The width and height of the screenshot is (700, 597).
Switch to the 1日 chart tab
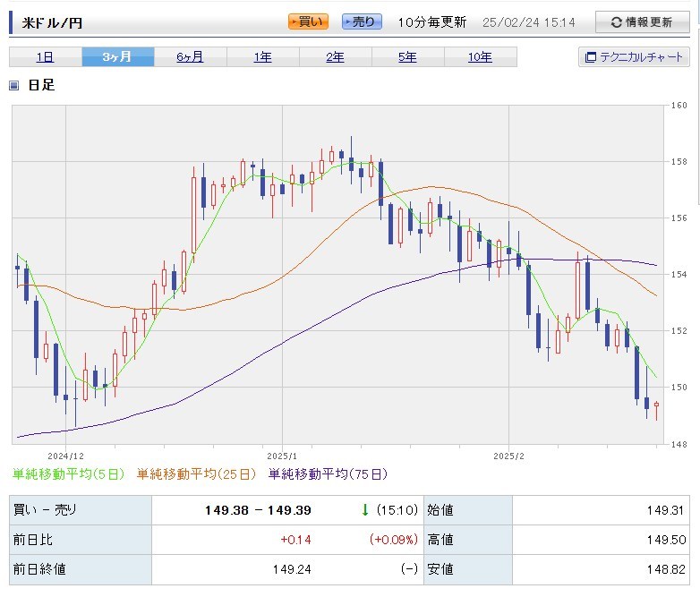tap(45, 57)
